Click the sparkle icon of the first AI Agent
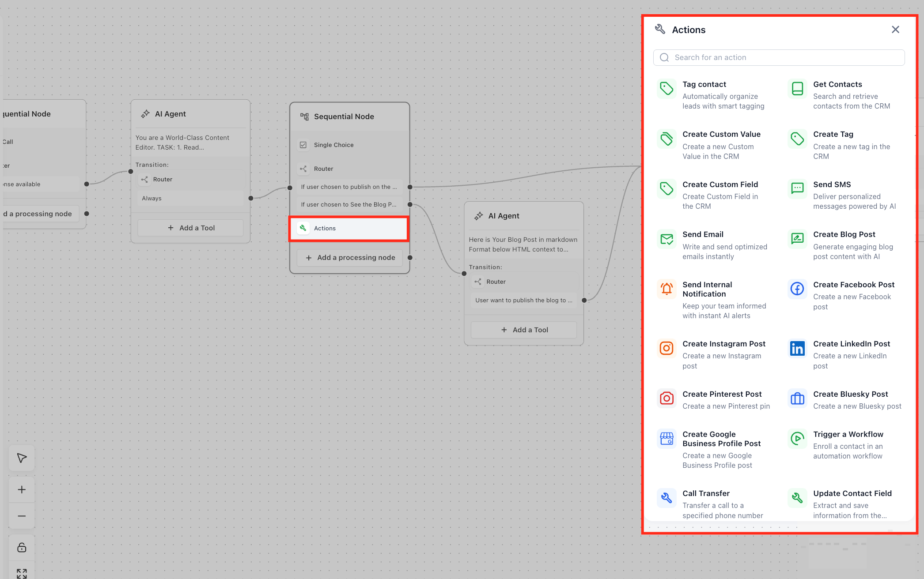The height and width of the screenshot is (579, 924). click(x=145, y=114)
